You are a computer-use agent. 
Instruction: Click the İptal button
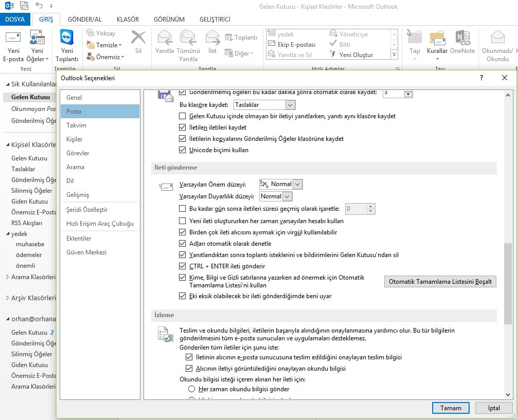[x=494, y=408]
